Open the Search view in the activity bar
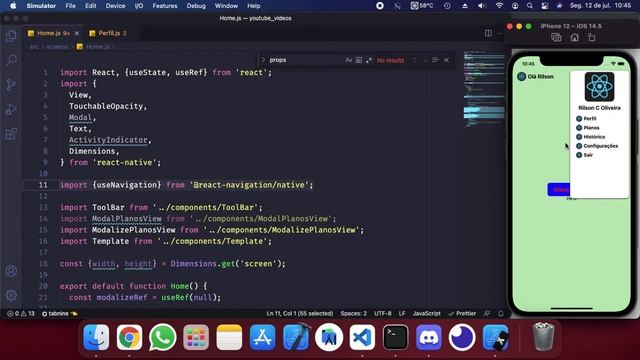The width and height of the screenshot is (640, 360). click(x=11, y=60)
